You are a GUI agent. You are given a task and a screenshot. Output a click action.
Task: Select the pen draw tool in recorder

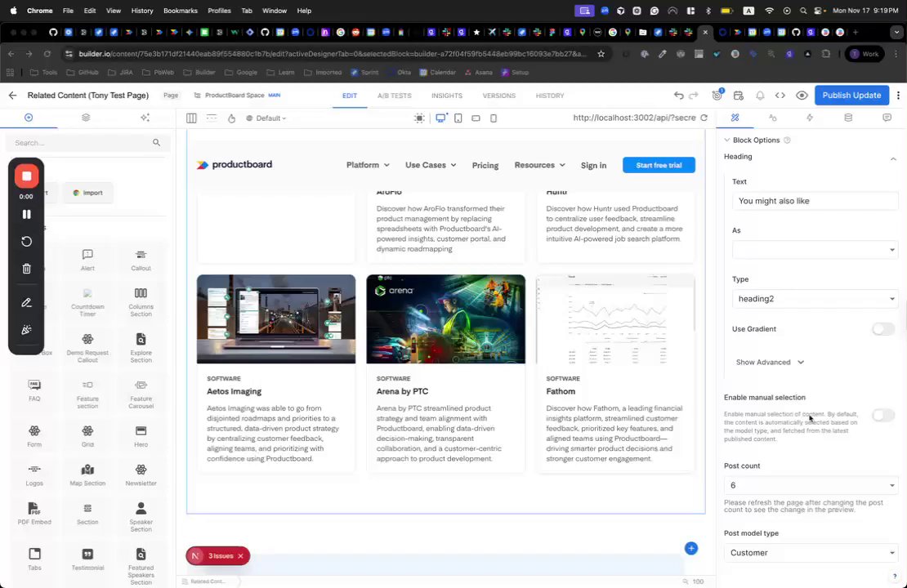pos(27,302)
